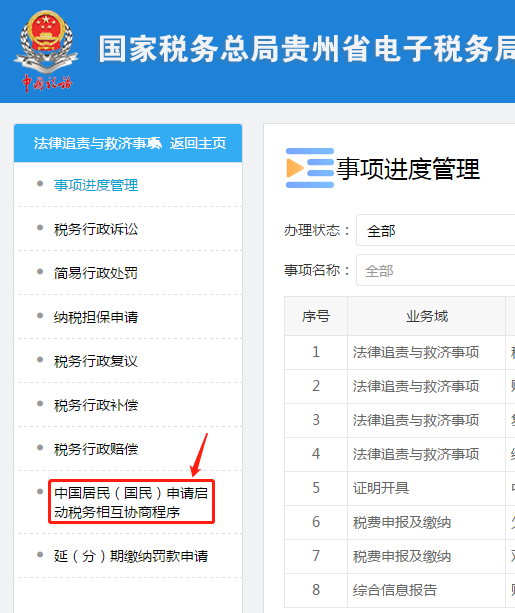515x613 pixels.
Task: Open 延（分）期缴纳罚款申请
Action: pos(131,556)
